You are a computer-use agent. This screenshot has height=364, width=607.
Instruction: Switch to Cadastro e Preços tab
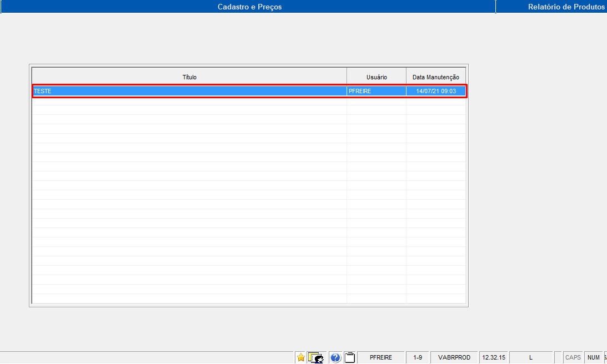tap(249, 7)
